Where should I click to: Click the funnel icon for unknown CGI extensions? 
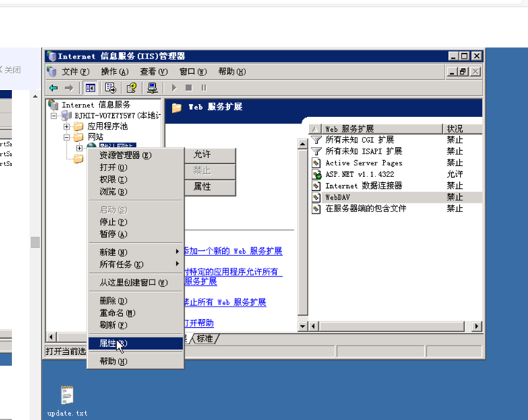click(x=316, y=140)
